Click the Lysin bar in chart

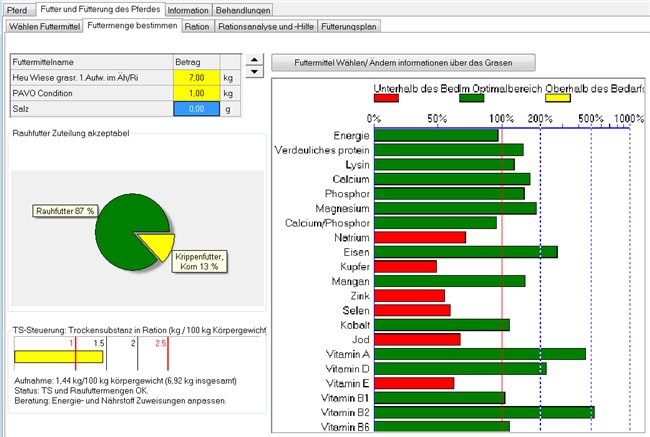click(x=444, y=165)
